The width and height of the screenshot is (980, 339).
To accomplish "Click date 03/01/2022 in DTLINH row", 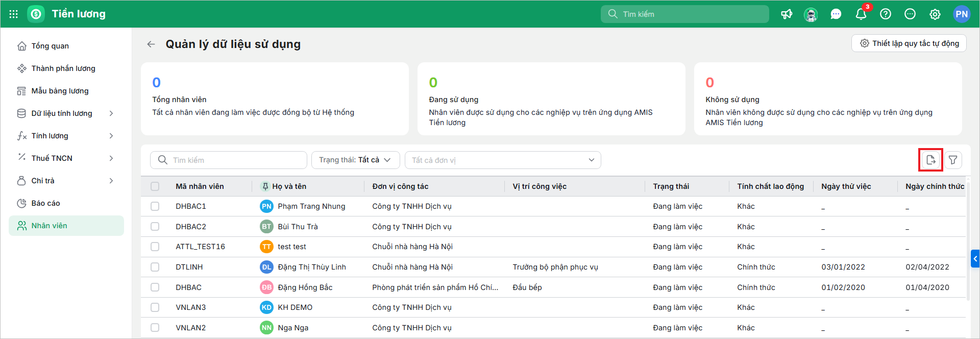I will [x=843, y=267].
